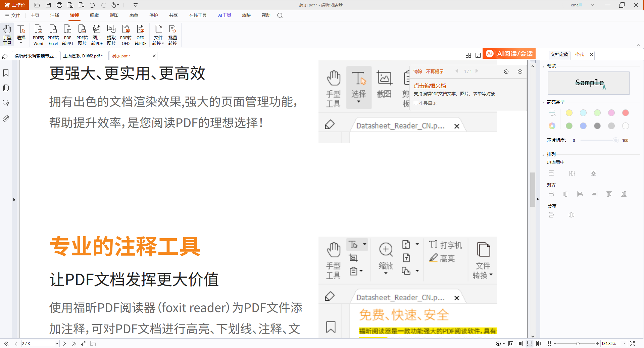Undo the last action in the title bar

(92, 5)
